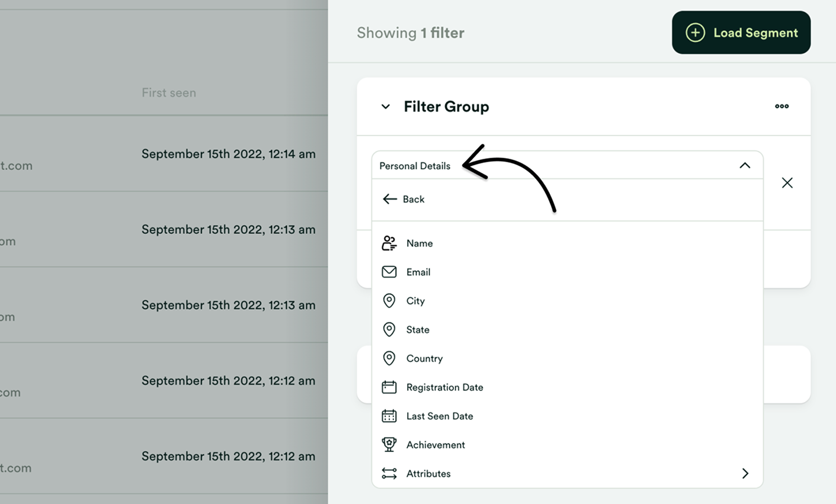Select the City location pin icon
This screenshot has width=836, height=504.
click(389, 300)
